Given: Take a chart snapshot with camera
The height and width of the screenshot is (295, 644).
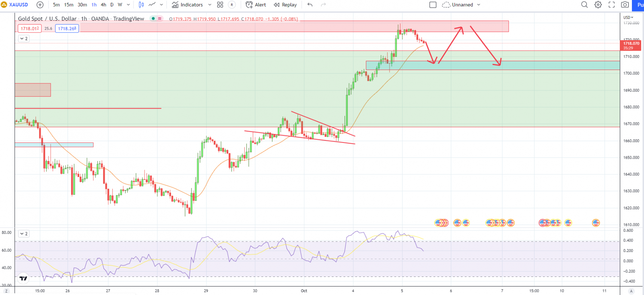Looking at the screenshot, I should coord(625,5).
